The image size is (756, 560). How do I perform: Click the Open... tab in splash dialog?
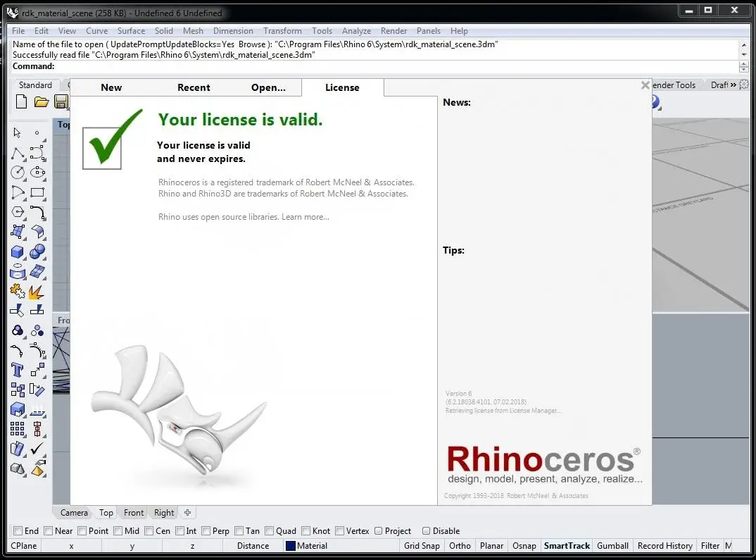pos(269,87)
